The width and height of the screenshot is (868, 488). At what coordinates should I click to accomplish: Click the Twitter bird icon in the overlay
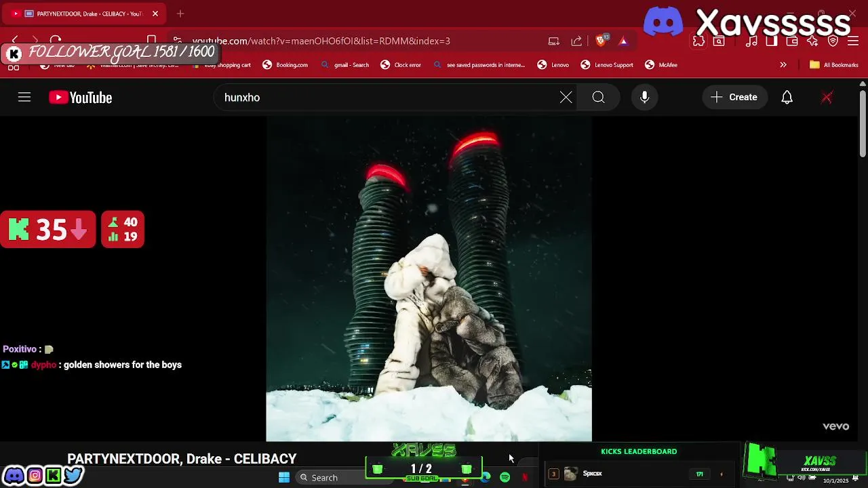point(73,476)
